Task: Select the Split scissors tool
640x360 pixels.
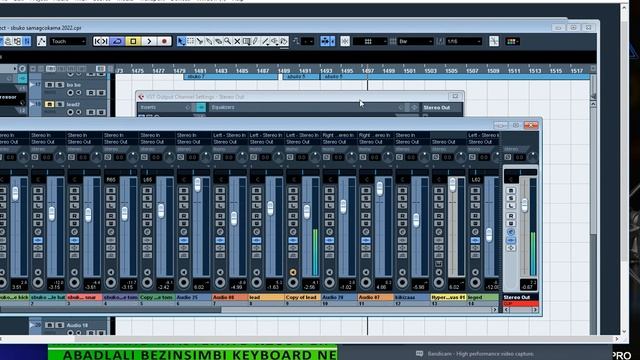Action: (200, 41)
